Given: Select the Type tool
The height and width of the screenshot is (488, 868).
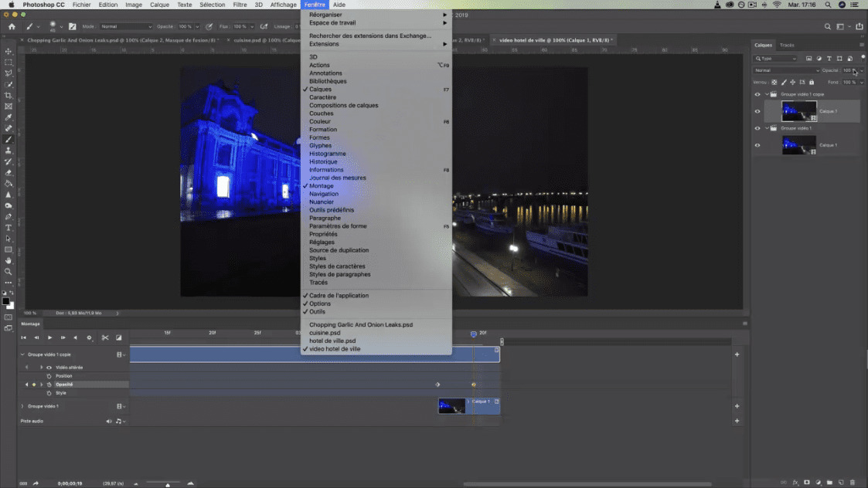Looking at the screenshot, I should tap(9, 229).
